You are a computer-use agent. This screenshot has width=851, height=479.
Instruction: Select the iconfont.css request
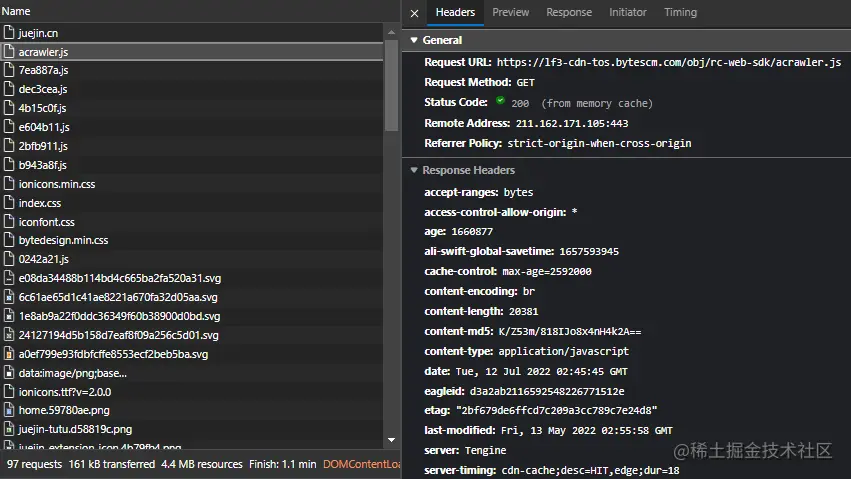[192, 222]
